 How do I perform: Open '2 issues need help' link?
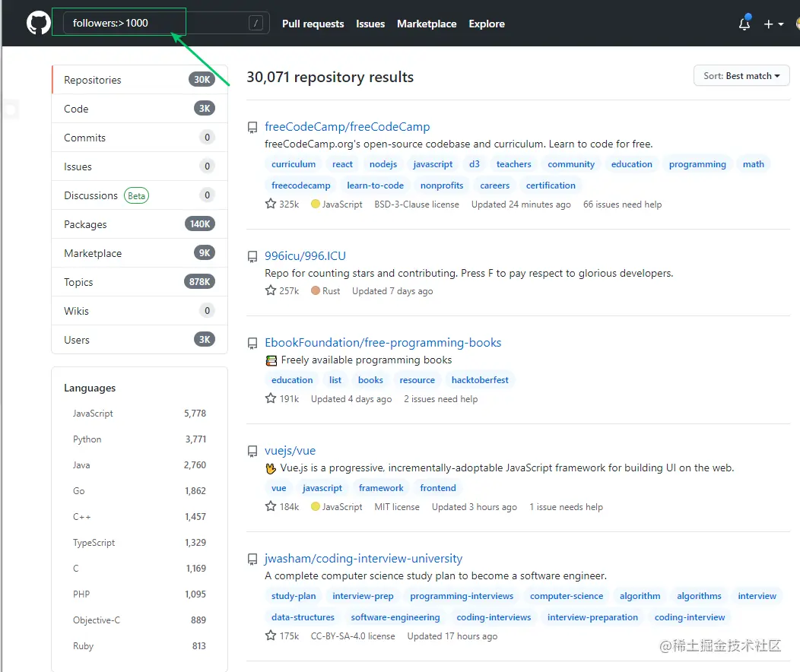click(x=441, y=398)
